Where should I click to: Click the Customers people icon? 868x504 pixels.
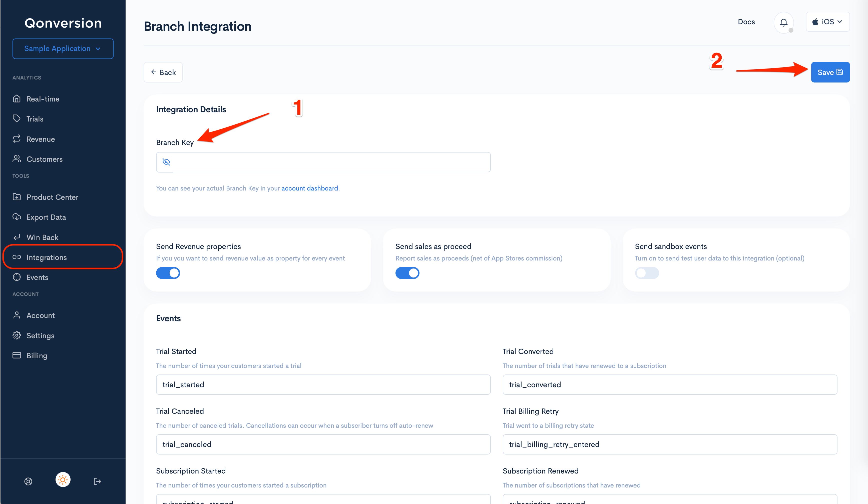click(17, 159)
